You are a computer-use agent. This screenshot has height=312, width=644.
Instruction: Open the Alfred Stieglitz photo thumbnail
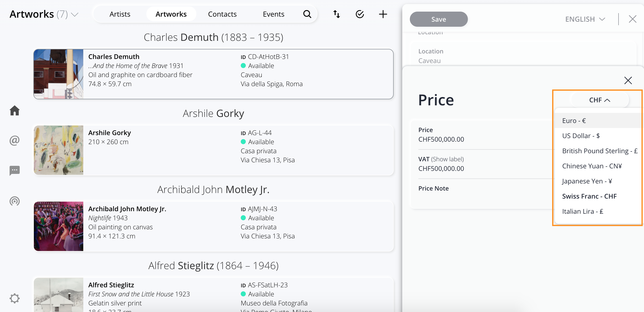[59, 295]
